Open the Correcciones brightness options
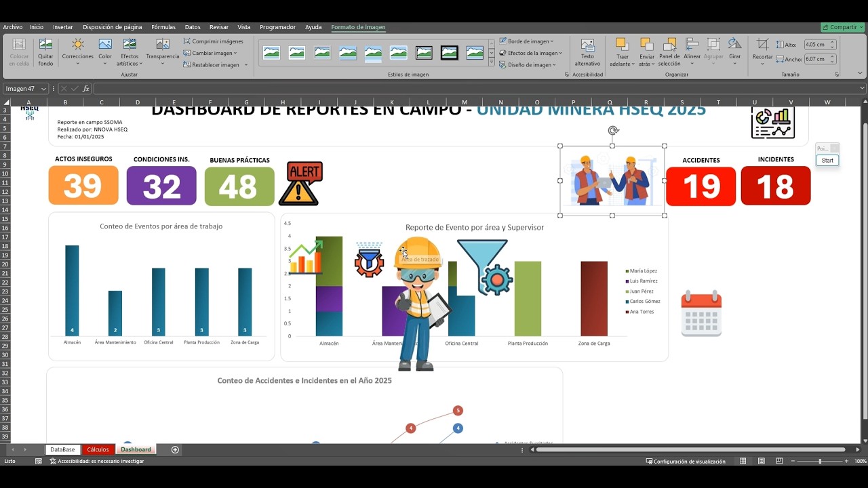 click(78, 52)
